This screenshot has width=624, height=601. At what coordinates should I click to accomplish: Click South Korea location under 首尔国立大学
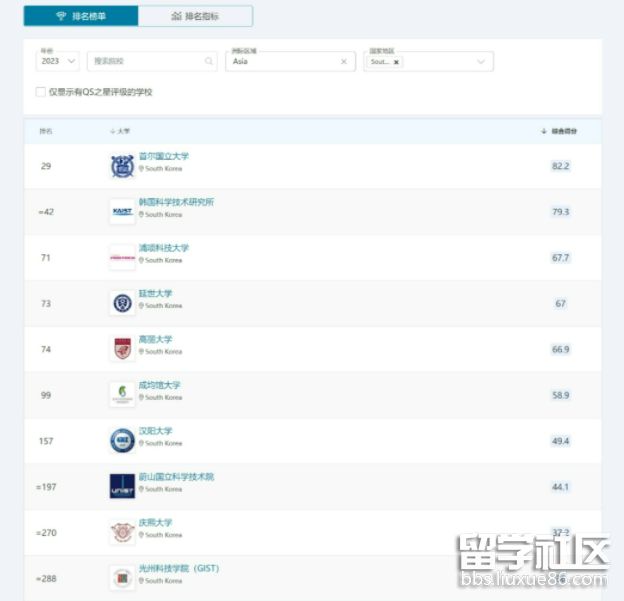(x=160, y=168)
